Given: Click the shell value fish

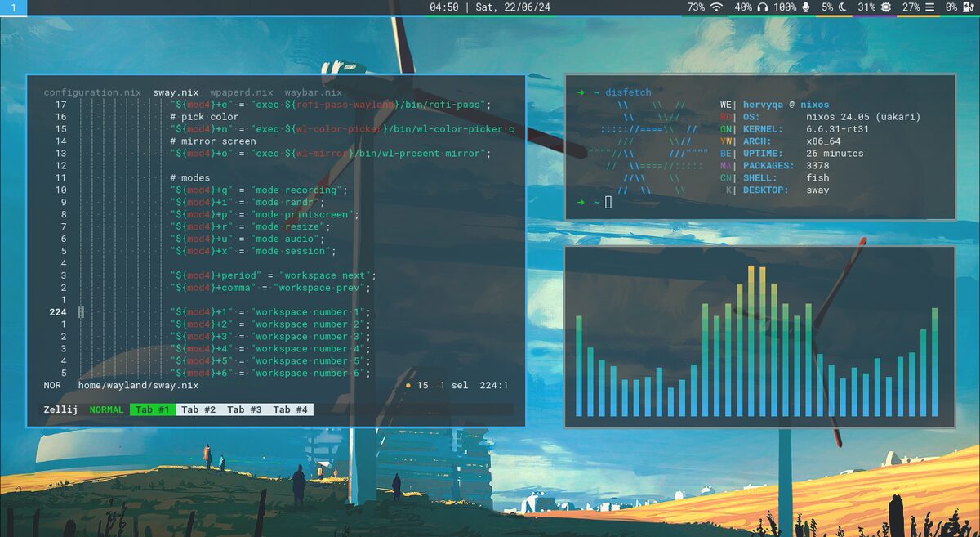Looking at the screenshot, I should coord(817,177).
